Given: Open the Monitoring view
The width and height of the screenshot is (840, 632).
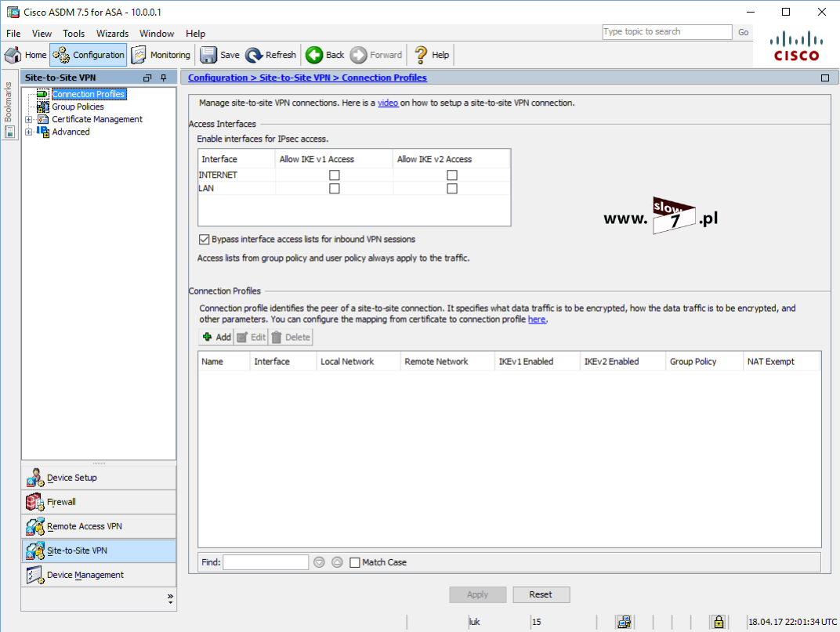Looking at the screenshot, I should tap(161, 55).
